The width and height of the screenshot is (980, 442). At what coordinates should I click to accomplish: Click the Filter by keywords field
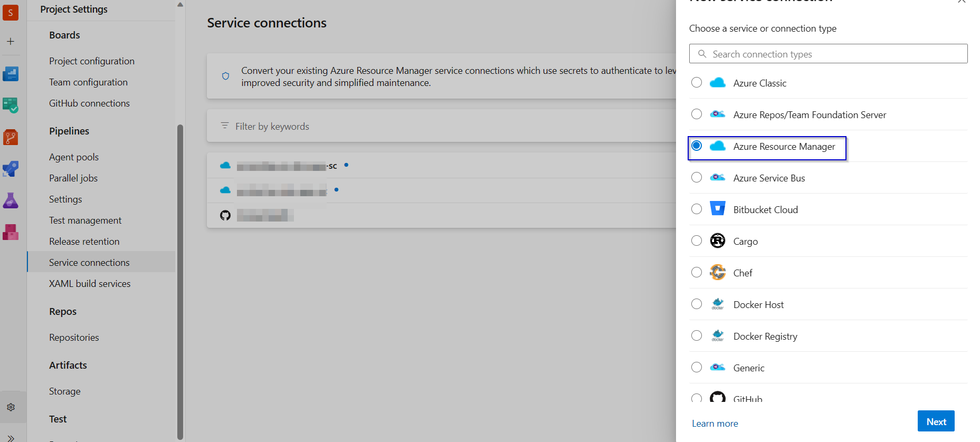[x=441, y=126]
